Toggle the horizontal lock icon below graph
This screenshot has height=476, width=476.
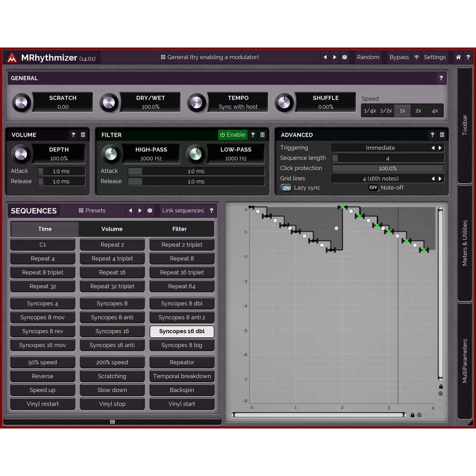click(412, 415)
